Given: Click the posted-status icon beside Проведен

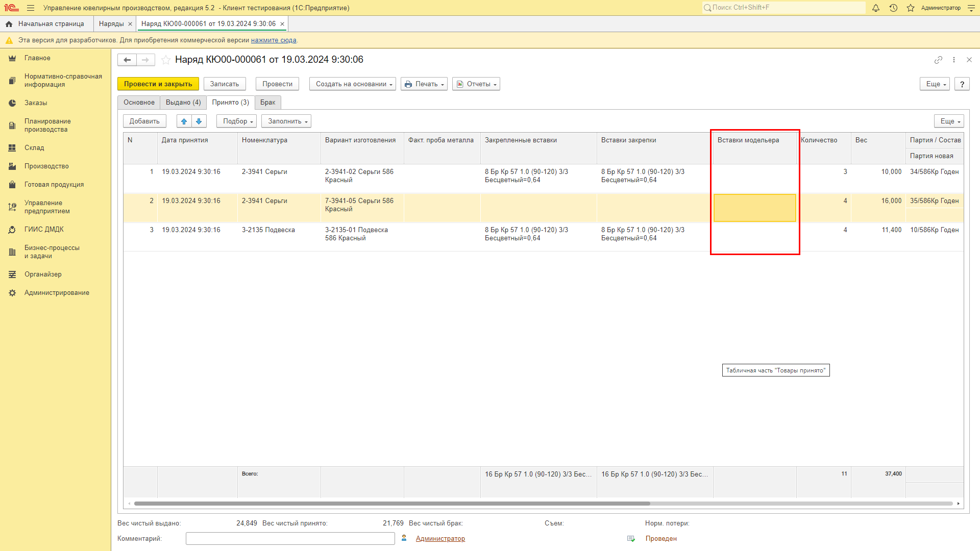Looking at the screenshot, I should (x=631, y=539).
